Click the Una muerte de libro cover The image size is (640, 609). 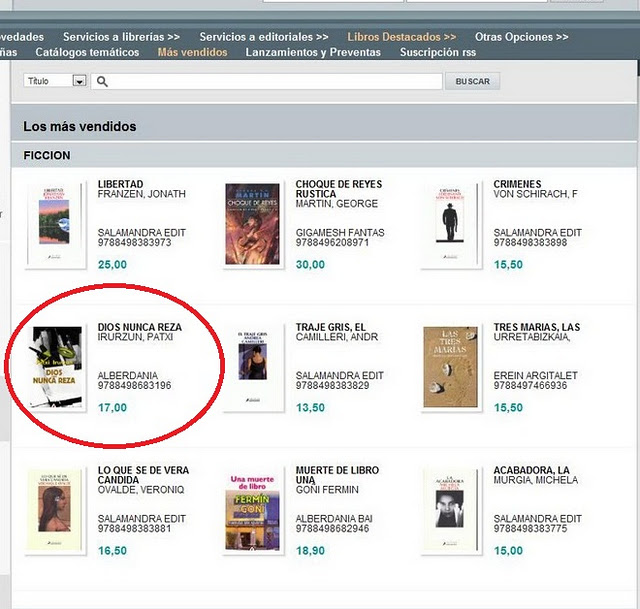(253, 510)
